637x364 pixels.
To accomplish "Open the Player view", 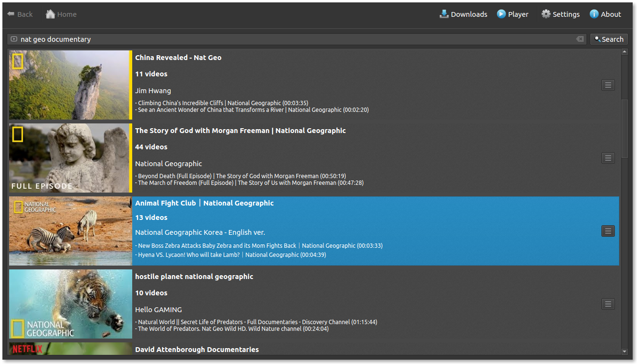I will click(512, 14).
